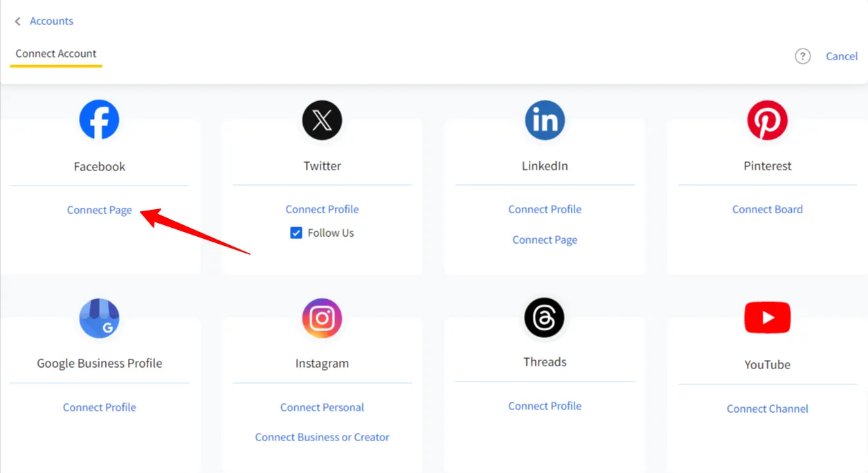The height and width of the screenshot is (473, 868).
Task: Click the Instagram icon
Action: pos(322,318)
